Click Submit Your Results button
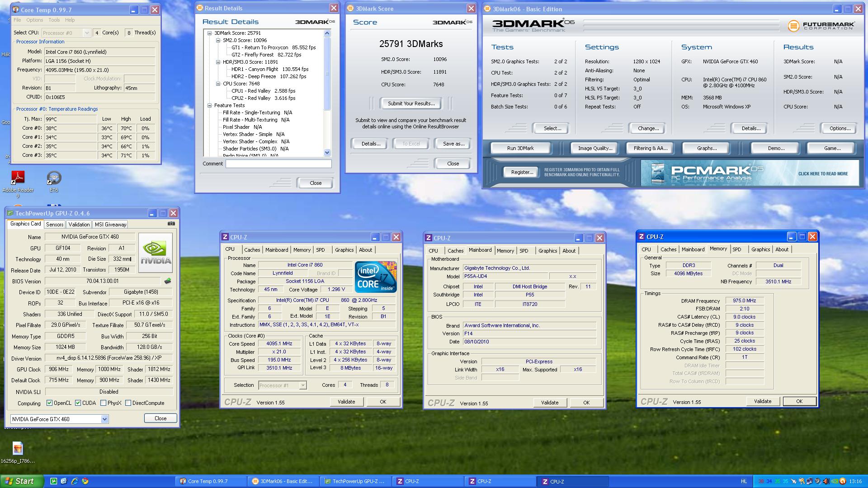868x488 pixels. (x=411, y=103)
